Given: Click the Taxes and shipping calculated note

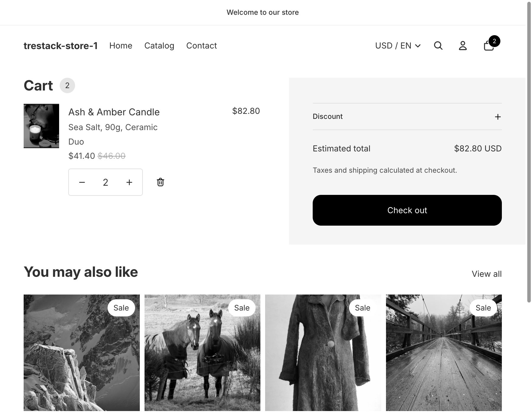Looking at the screenshot, I should (x=385, y=170).
